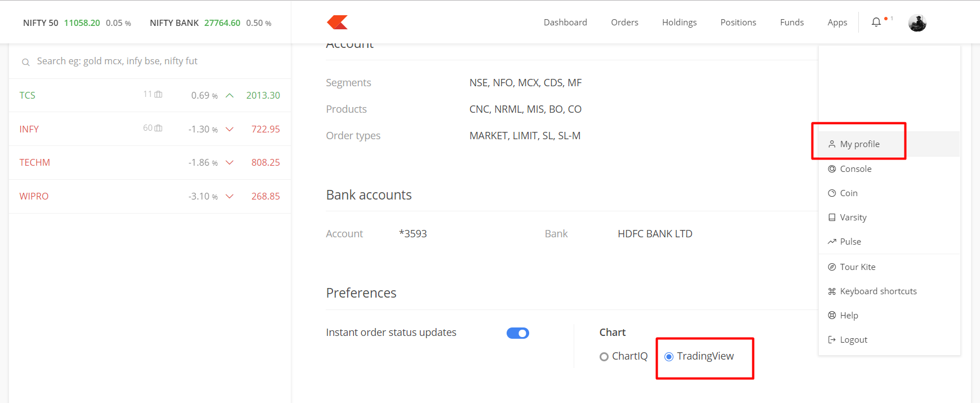View Keyboard shortcuts menu entry
The width and height of the screenshot is (980, 403).
(x=889, y=291)
